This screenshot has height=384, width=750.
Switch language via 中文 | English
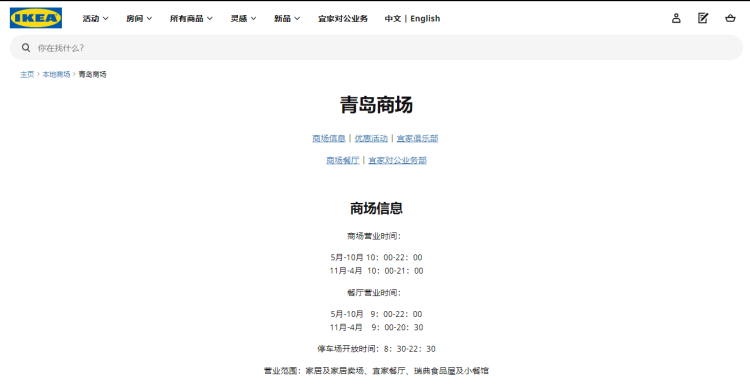click(x=412, y=18)
